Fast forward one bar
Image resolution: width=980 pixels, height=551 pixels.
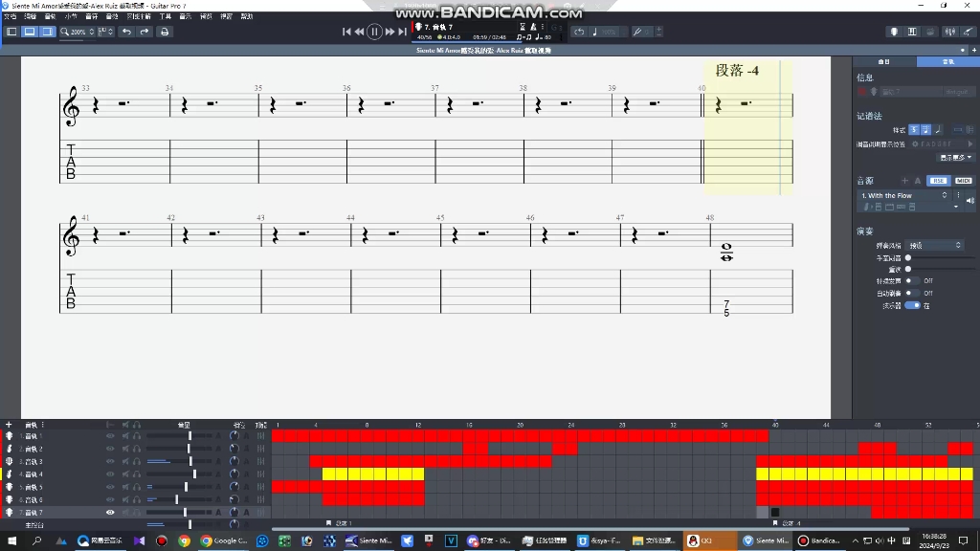tap(390, 32)
